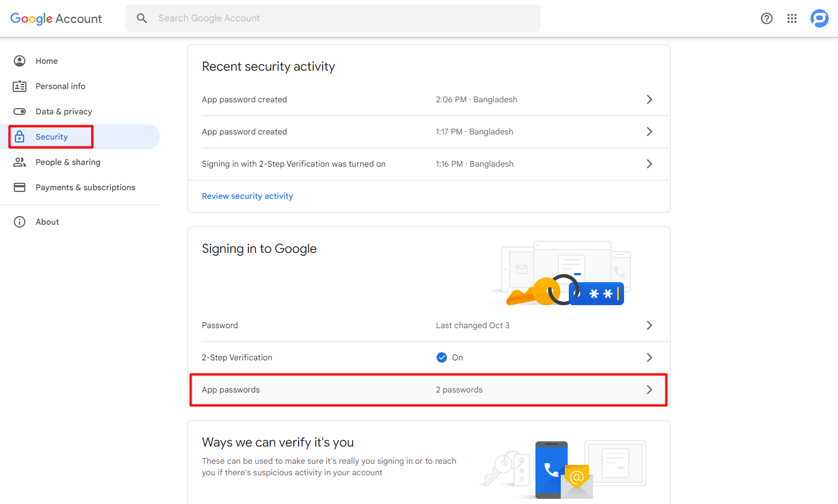Click the Personal info ID card icon
The height and width of the screenshot is (504, 838).
(x=20, y=86)
